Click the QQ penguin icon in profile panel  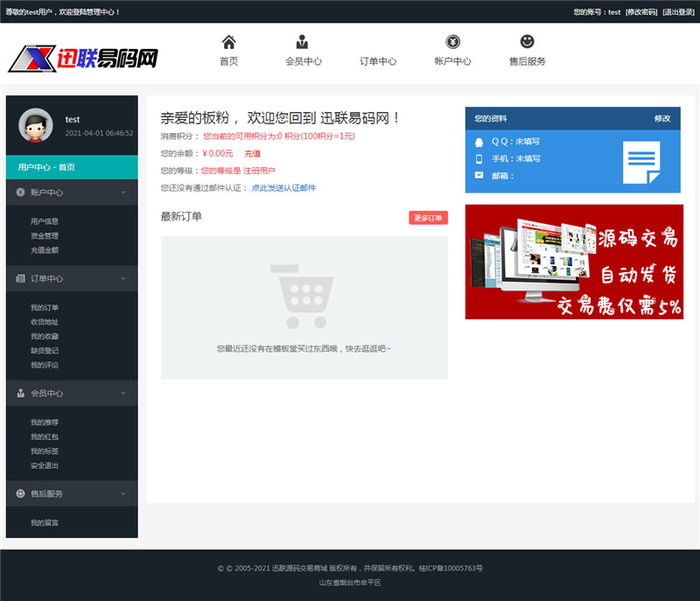tap(479, 142)
